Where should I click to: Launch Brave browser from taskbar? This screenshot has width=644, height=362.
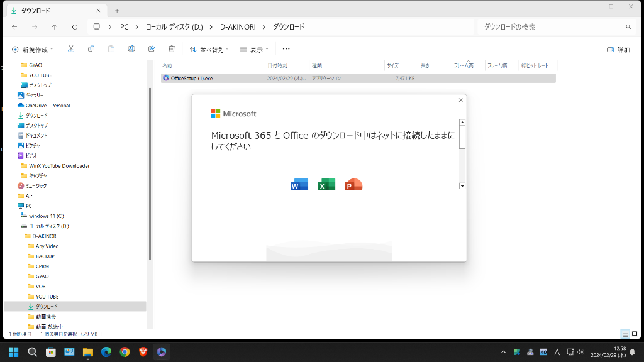tap(143, 352)
